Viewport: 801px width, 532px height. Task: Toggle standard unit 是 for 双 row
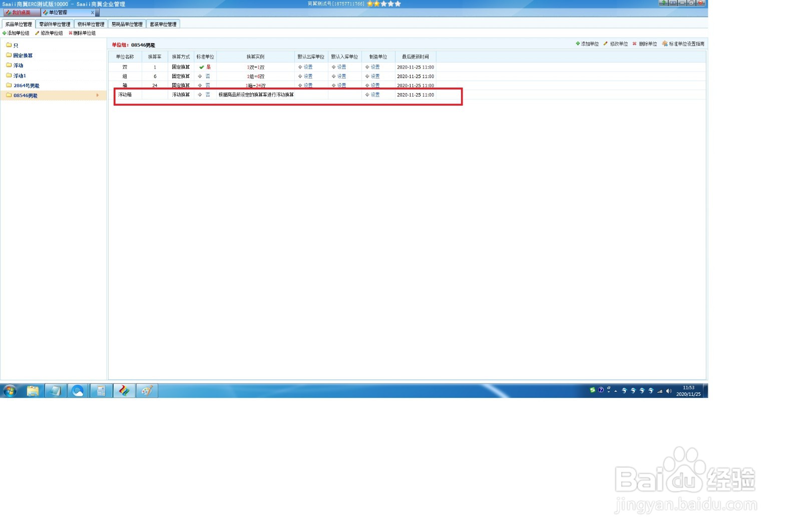pos(205,67)
